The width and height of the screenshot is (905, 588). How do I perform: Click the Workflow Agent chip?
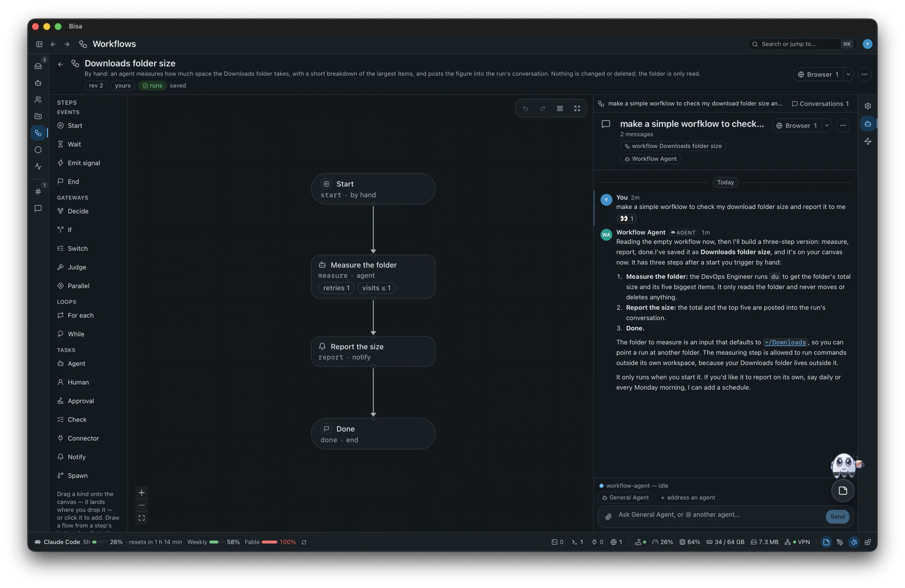pyautogui.click(x=651, y=159)
